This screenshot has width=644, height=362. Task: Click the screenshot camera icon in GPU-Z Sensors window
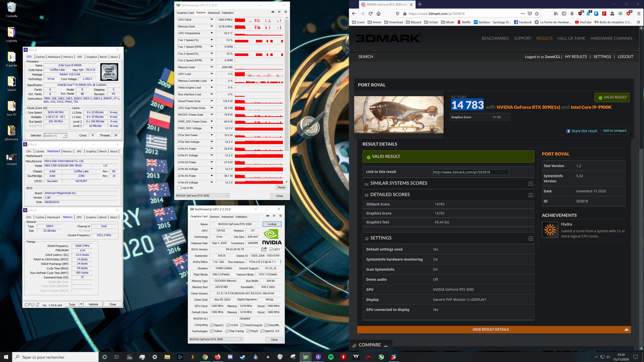coord(273,12)
